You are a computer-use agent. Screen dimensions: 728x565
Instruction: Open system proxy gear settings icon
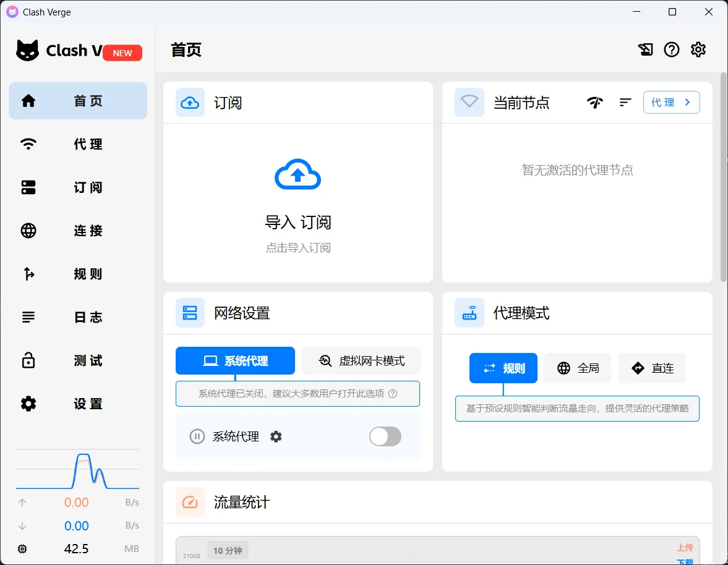coord(276,436)
